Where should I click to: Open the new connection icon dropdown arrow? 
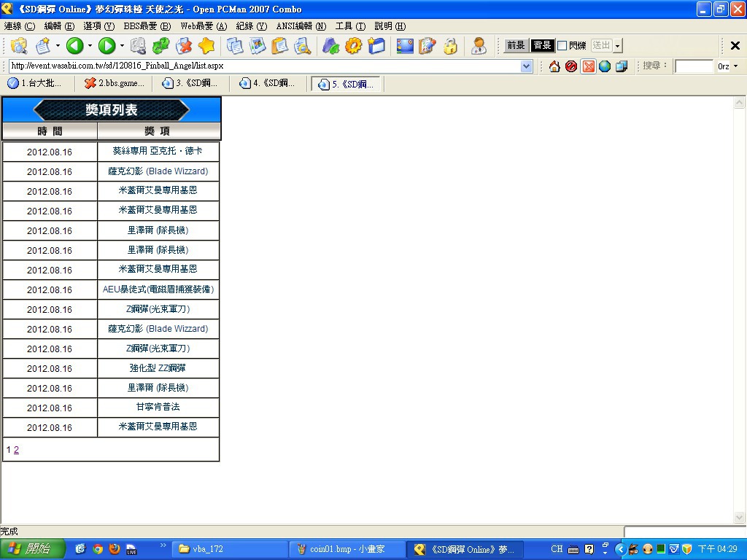(58, 46)
